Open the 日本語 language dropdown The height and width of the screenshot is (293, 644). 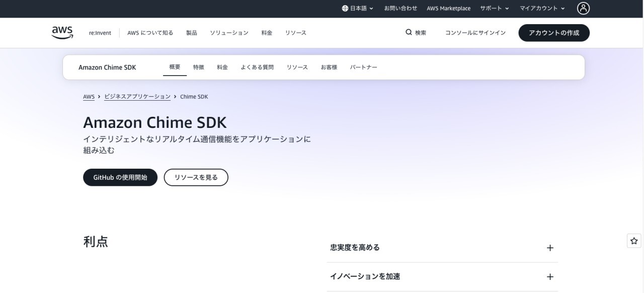click(358, 8)
